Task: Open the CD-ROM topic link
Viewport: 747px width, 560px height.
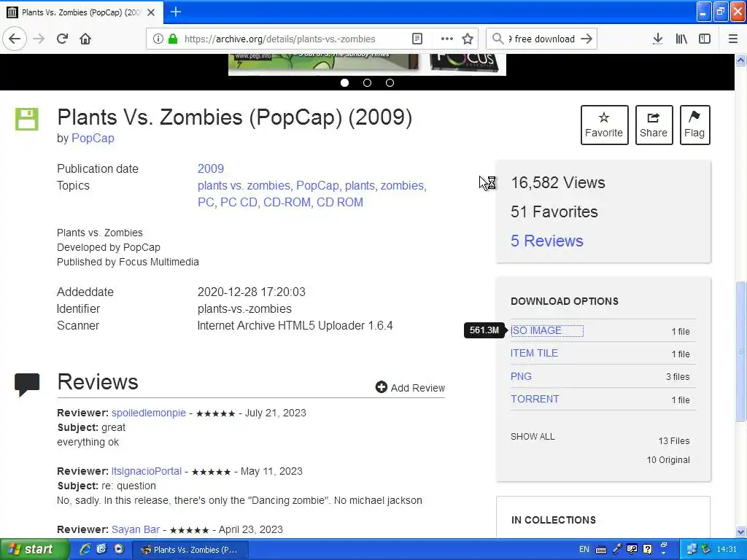Action: 287,202
